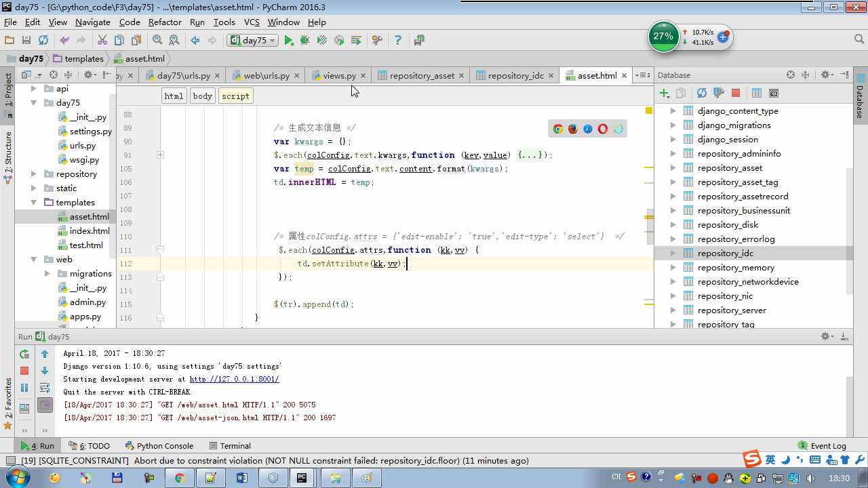Click the Help question mark icon
Screen dimensions: 868x488
tap(398, 41)
